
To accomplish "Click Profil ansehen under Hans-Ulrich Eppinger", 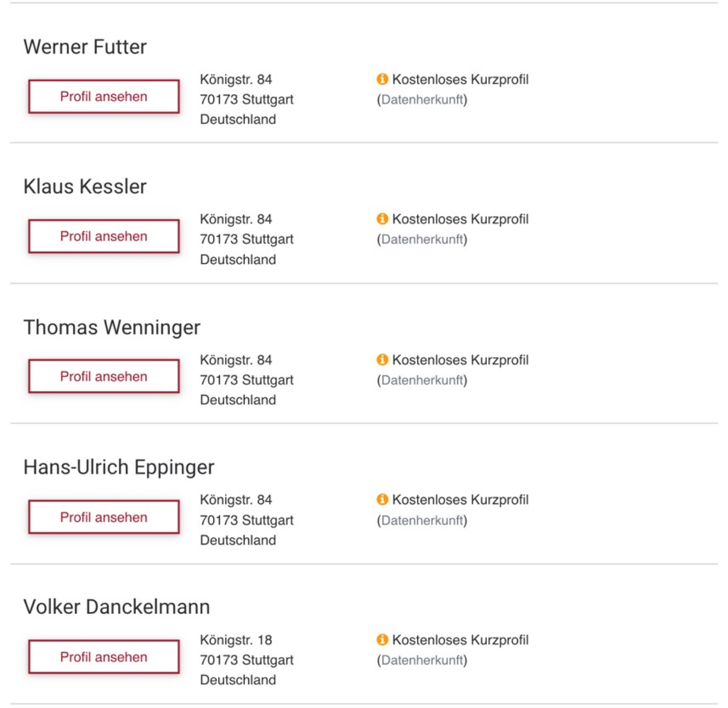I will [x=104, y=517].
